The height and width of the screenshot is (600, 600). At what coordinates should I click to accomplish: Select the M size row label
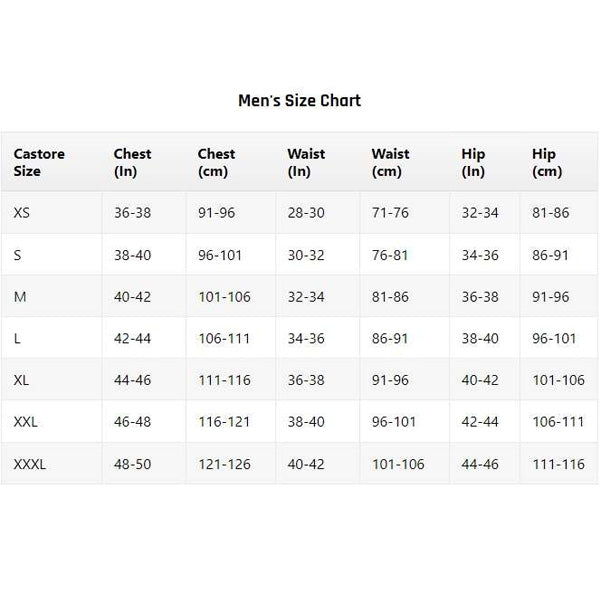coord(19,297)
